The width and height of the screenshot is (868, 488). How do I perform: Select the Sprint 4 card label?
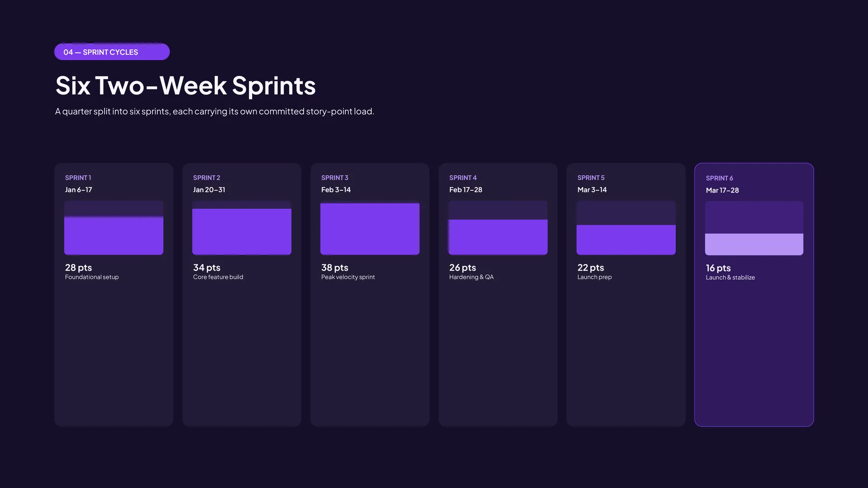click(x=463, y=178)
